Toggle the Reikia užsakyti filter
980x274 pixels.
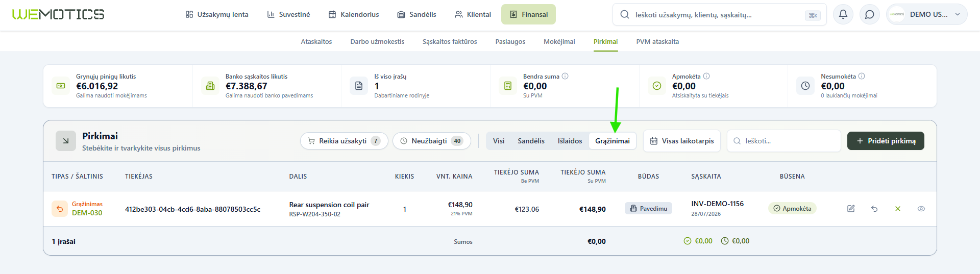point(344,141)
